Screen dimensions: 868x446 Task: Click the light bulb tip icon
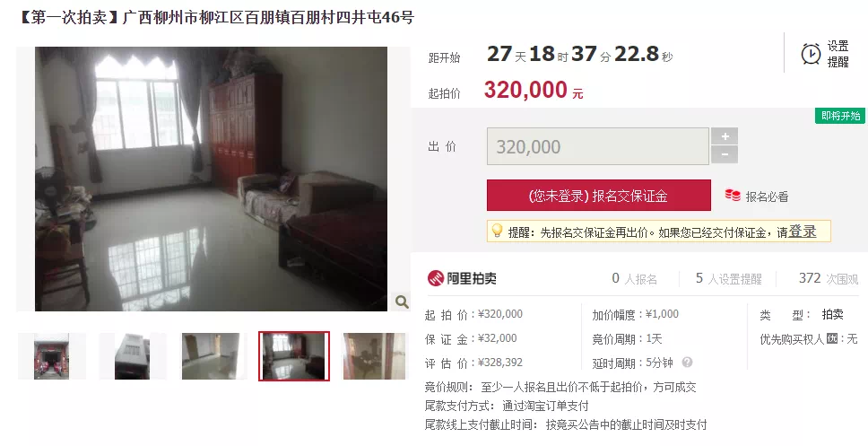tap(497, 231)
